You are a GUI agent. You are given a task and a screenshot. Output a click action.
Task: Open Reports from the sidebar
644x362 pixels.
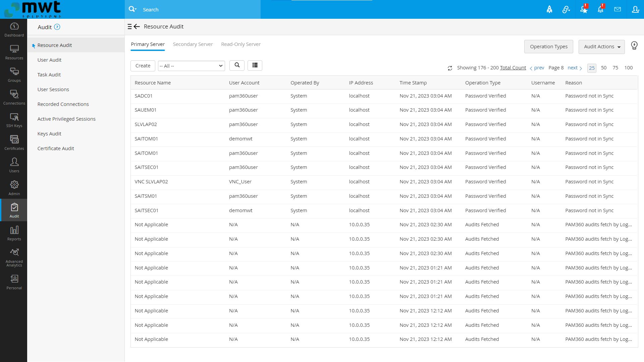tap(14, 233)
